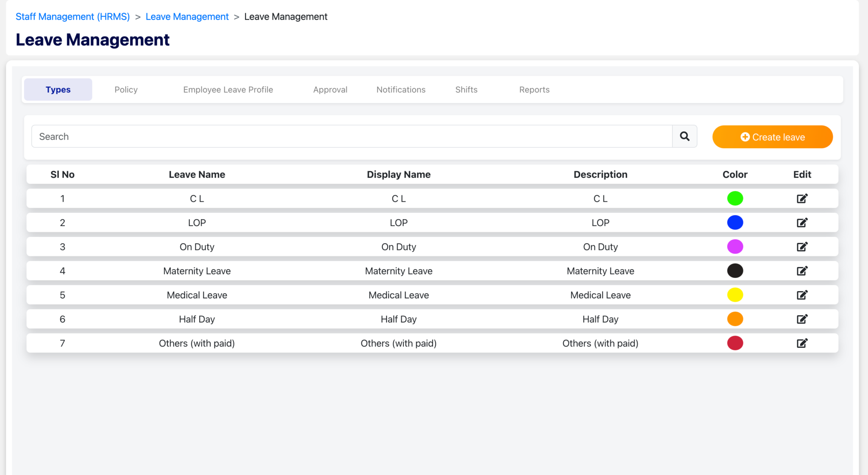This screenshot has height=475, width=868.
Task: Click the Leave Management breadcrumb link
Action: click(x=187, y=17)
